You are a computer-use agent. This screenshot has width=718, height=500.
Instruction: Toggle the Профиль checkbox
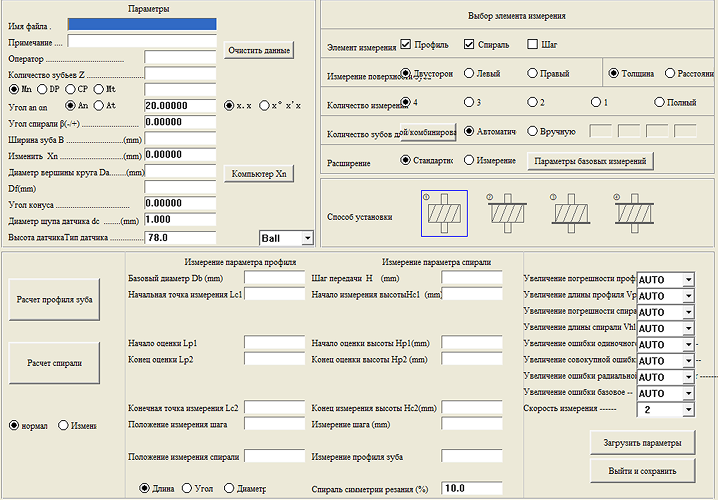coord(405,44)
